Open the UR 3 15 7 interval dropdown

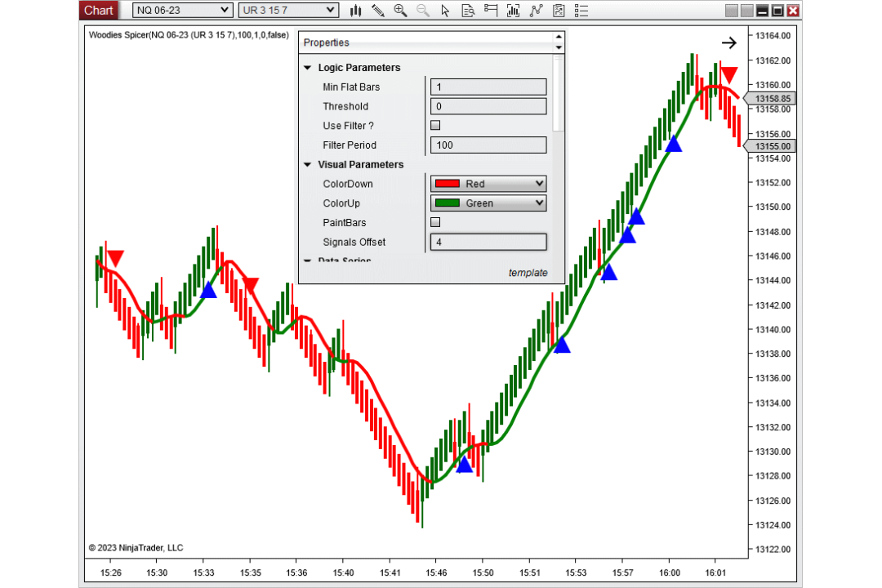tap(288, 10)
